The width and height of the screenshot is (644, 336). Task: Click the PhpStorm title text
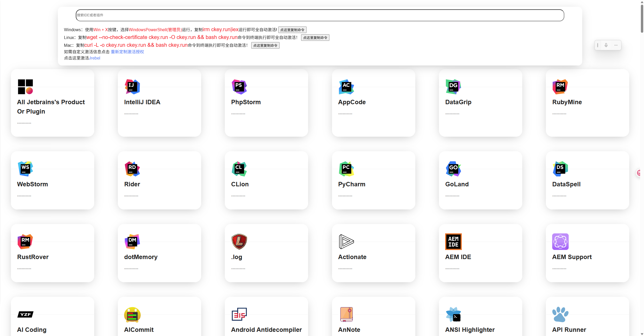click(x=246, y=102)
